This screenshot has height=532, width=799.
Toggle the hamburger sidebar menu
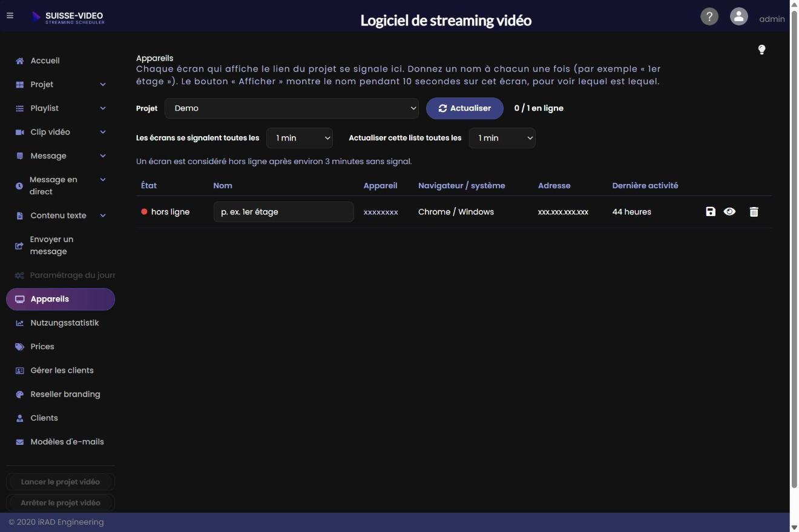click(x=10, y=16)
